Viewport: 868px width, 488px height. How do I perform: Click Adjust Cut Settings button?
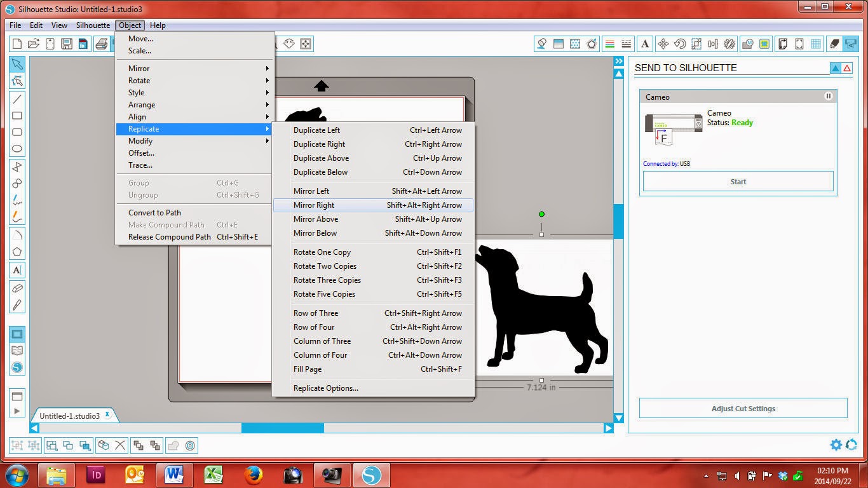(x=743, y=409)
